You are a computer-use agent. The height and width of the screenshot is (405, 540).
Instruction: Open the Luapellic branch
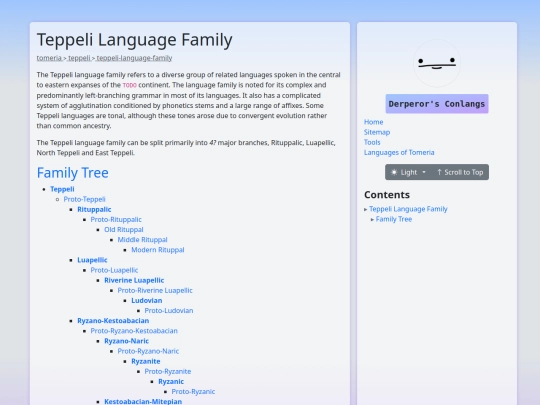pos(92,260)
